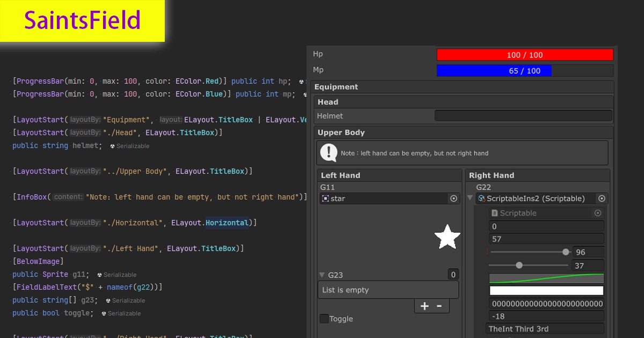
Task: Click the G23 list size field showing 0
Action: click(453, 275)
